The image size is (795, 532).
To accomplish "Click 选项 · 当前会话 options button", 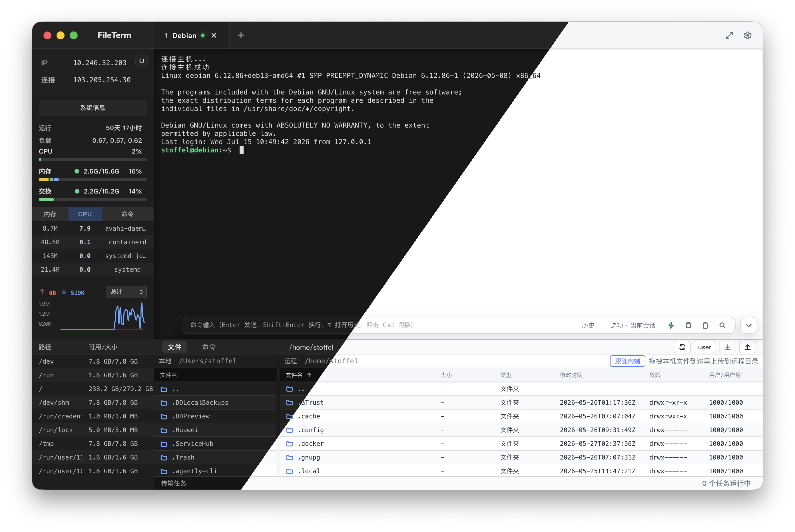I will tap(633, 325).
